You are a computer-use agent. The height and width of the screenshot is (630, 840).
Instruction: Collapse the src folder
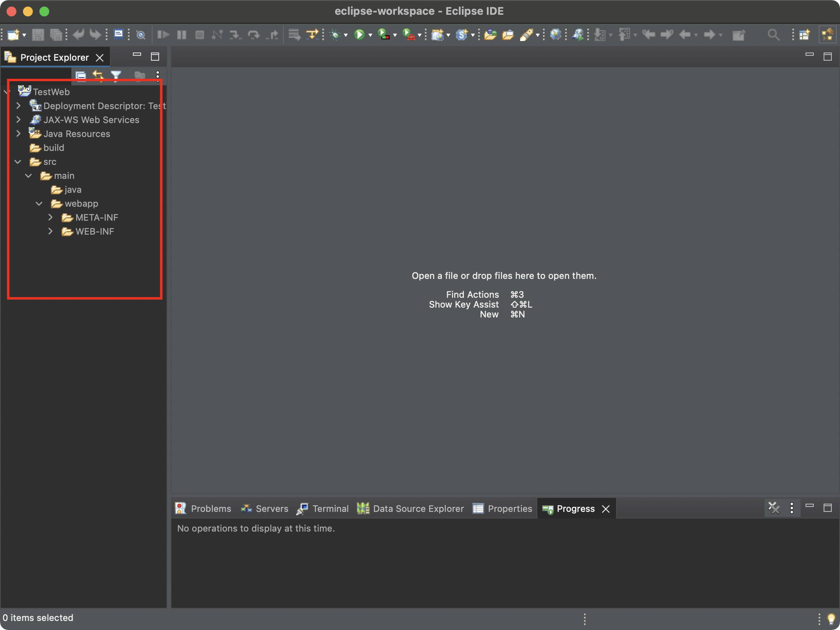tap(18, 162)
